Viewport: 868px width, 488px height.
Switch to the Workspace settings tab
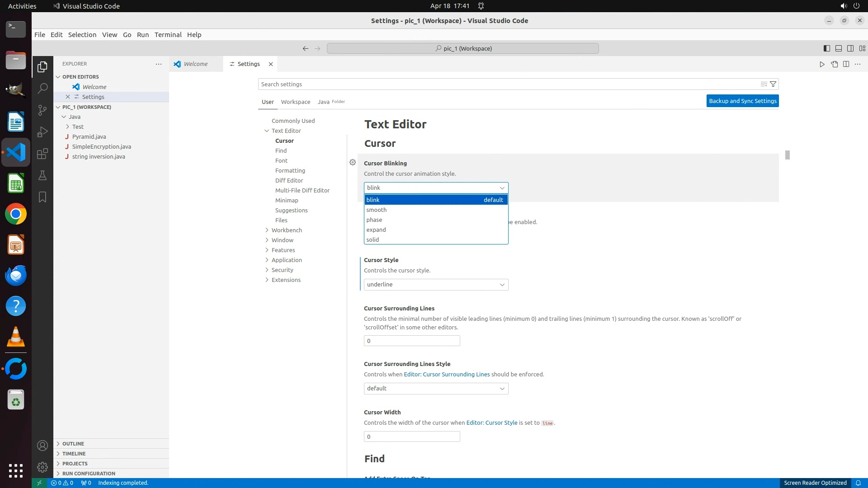pos(295,102)
